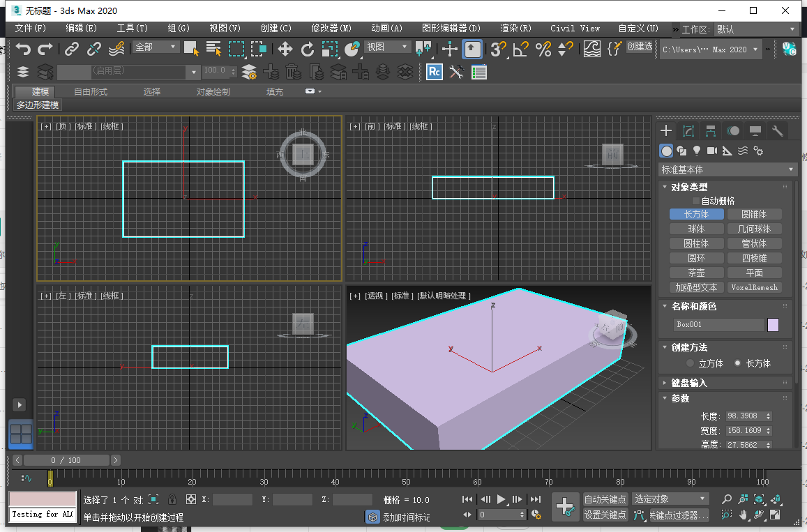
Task: Switch to Lights creation category
Action: [696, 151]
